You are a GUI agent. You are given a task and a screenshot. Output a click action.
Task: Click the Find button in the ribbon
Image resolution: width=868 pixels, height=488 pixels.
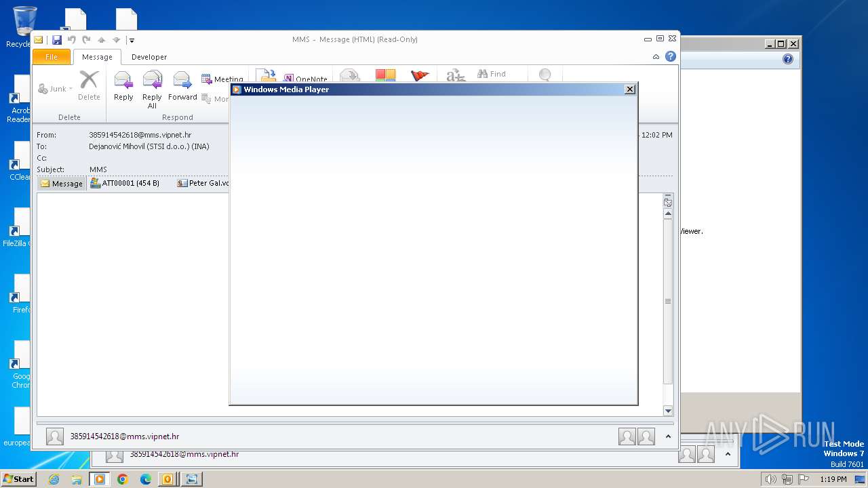coord(492,74)
